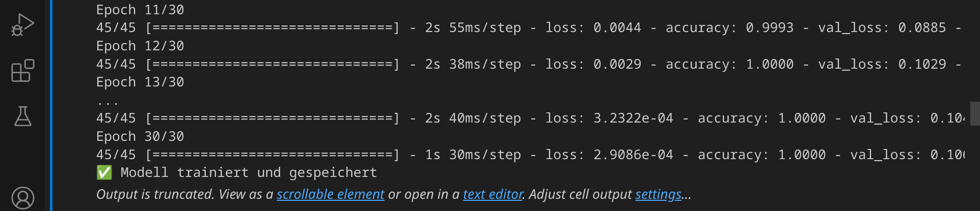Open cell output settings link
This screenshot has height=211, width=980.
(658, 194)
